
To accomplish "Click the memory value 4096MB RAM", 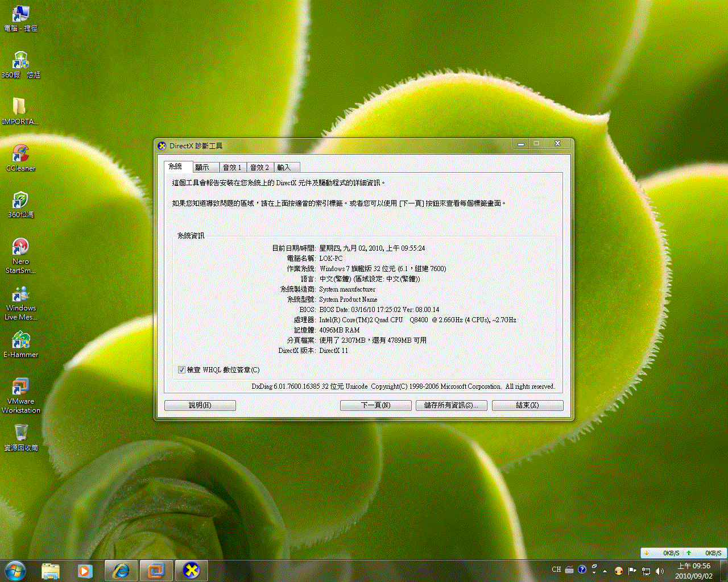I will coord(340,330).
